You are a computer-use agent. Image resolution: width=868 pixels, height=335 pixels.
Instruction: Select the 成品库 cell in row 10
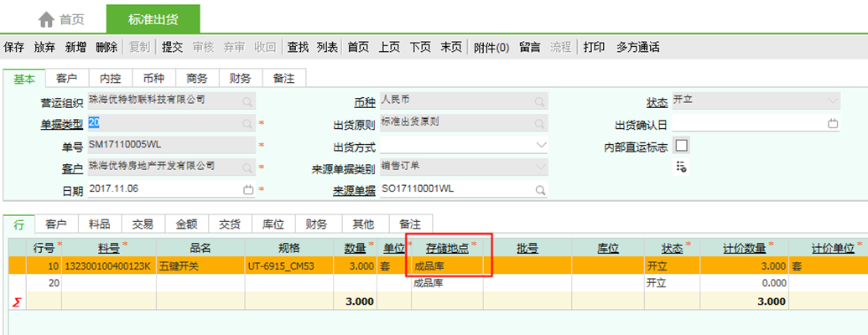(445, 265)
